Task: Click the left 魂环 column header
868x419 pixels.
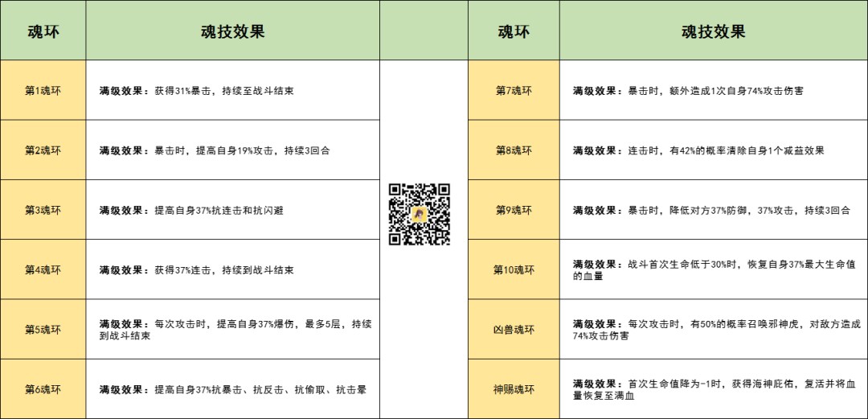Action: pos(43,31)
